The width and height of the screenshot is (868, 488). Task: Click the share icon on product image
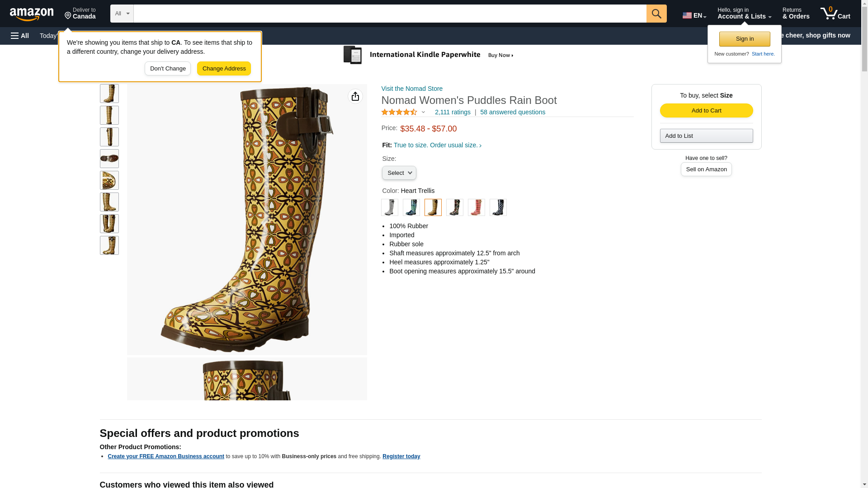[355, 96]
